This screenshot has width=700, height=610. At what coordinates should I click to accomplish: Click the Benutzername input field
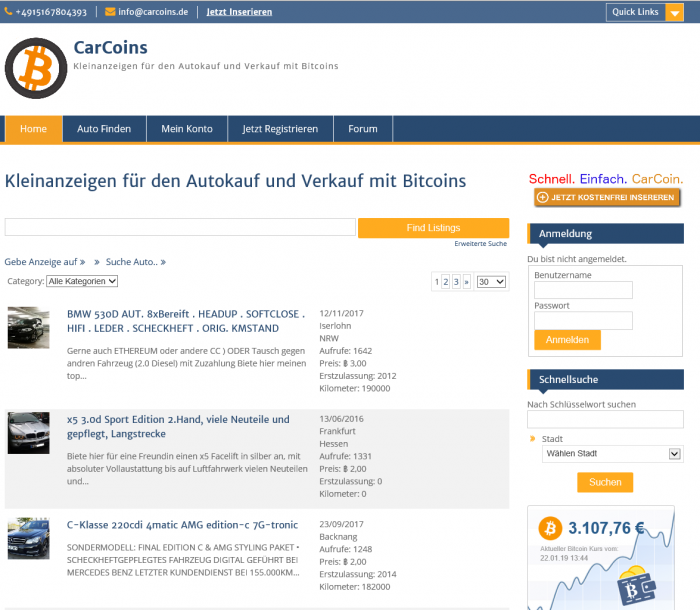click(x=583, y=290)
